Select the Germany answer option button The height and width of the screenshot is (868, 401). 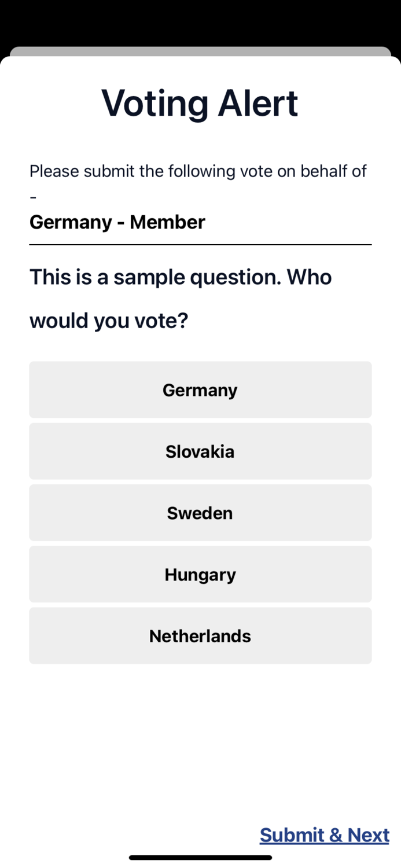(x=200, y=390)
